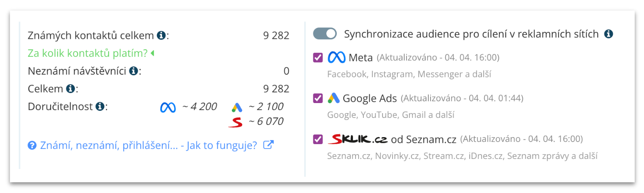The width and height of the screenshot is (644, 193).
Task: Click Meta logo beside the Meta checkbox
Action: pos(336,57)
